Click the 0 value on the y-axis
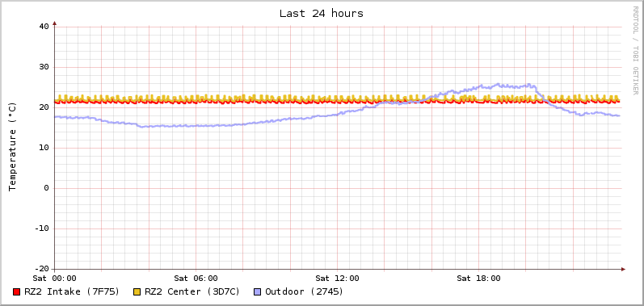Screen dimensions: 644x306 (46, 188)
